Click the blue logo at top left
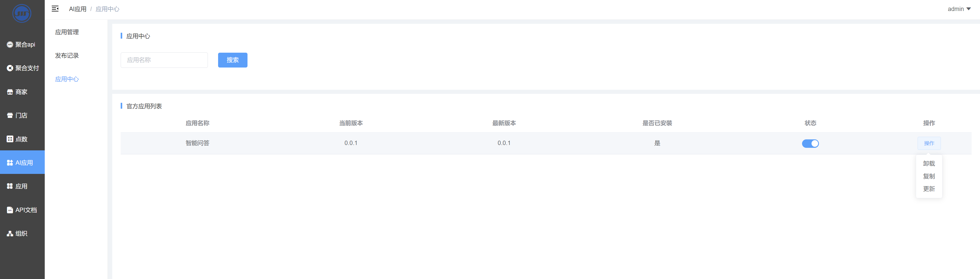 22,13
